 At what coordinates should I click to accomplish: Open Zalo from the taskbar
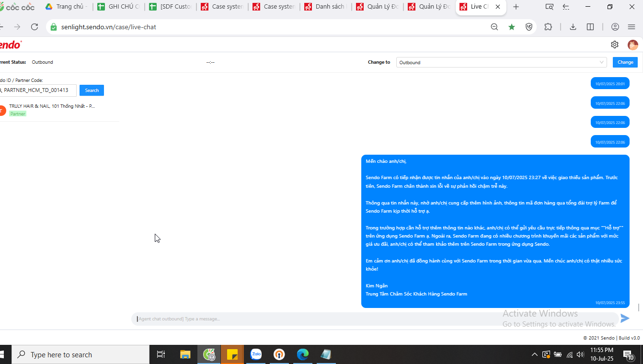pyautogui.click(x=256, y=354)
